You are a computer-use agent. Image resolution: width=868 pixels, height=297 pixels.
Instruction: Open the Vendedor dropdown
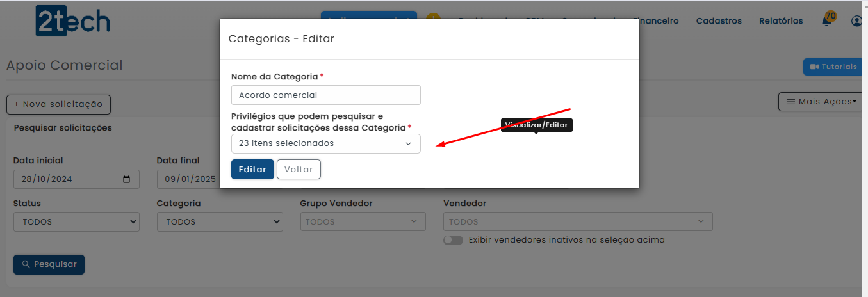(578, 222)
